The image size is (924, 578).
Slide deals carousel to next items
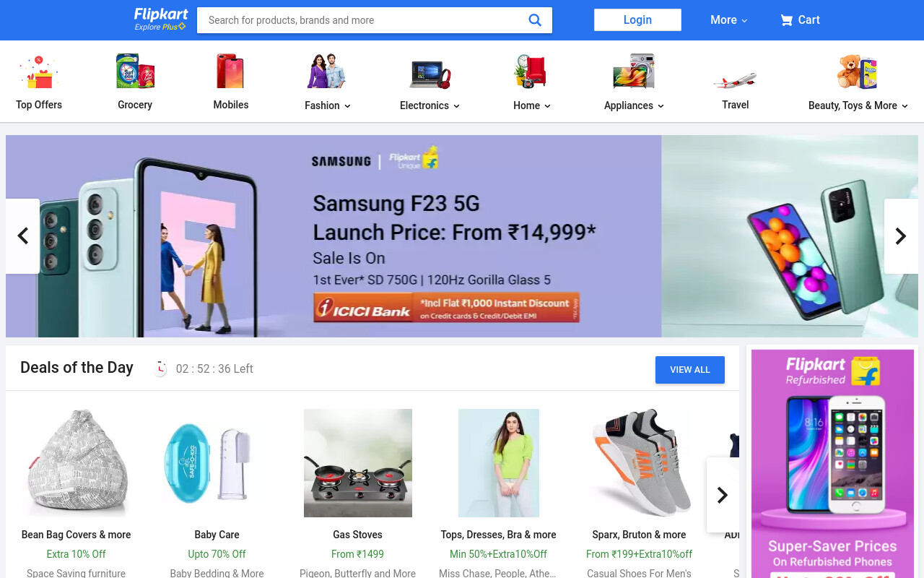[723, 495]
